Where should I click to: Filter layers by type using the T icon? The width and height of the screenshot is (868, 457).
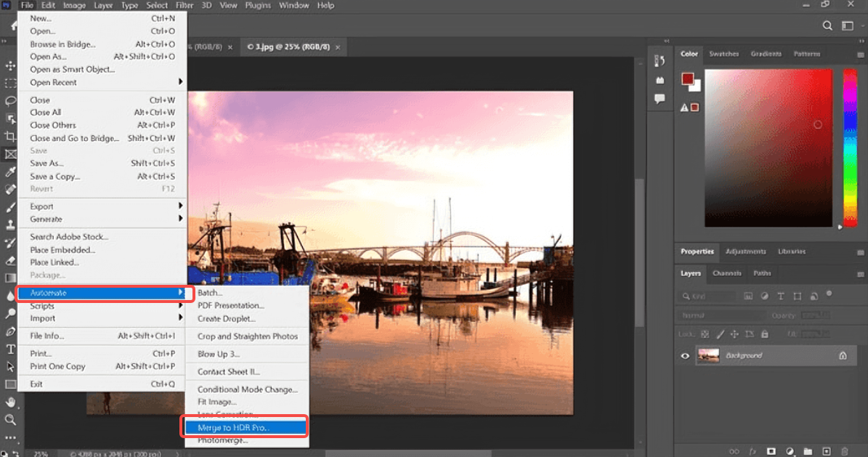pyautogui.click(x=781, y=296)
